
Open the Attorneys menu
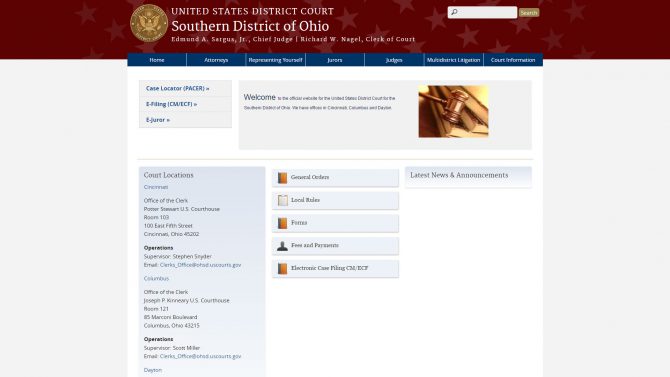(216, 60)
